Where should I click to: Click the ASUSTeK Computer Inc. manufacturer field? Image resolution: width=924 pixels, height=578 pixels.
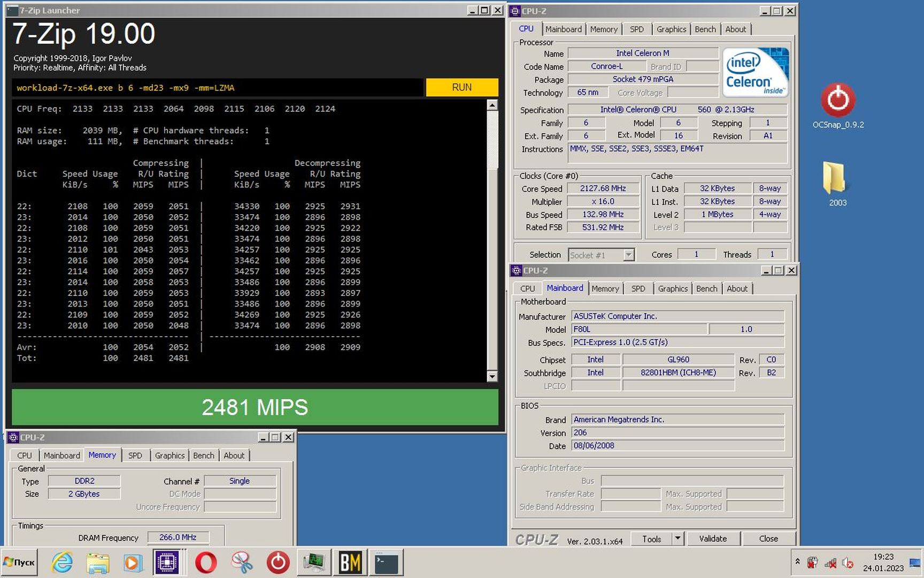678,316
